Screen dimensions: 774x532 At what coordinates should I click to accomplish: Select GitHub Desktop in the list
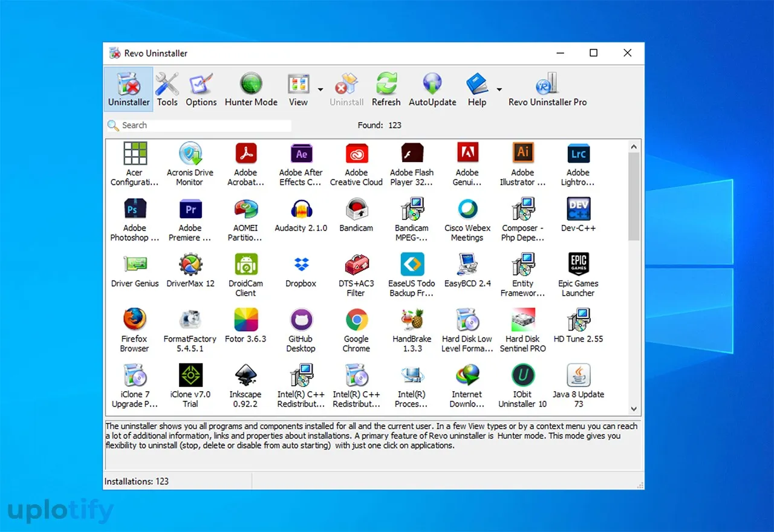pos(301,331)
